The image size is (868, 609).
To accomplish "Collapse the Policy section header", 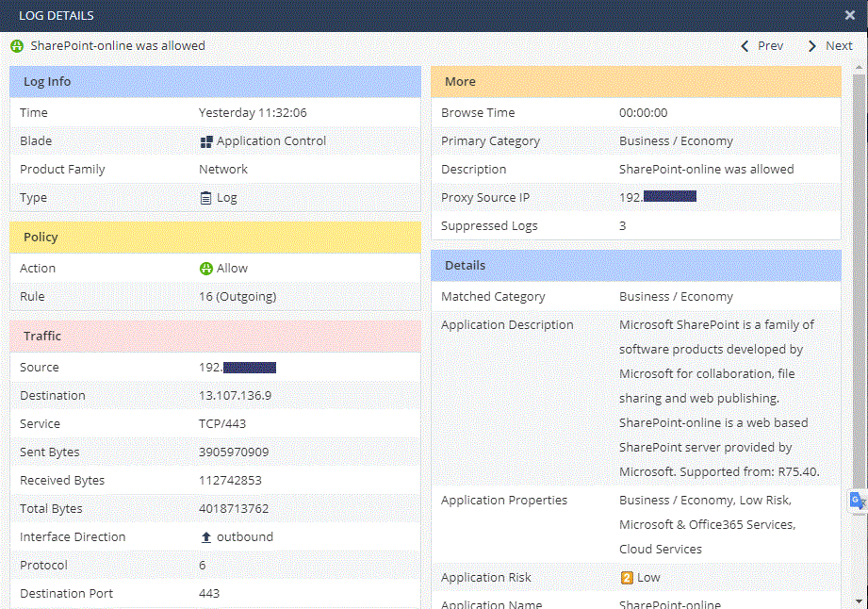I will click(215, 238).
